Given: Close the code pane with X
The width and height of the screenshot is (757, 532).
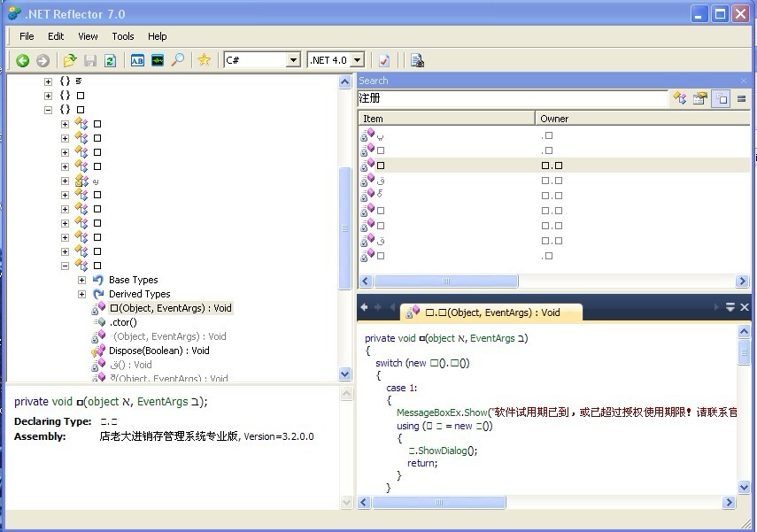Looking at the screenshot, I should 745,307.
